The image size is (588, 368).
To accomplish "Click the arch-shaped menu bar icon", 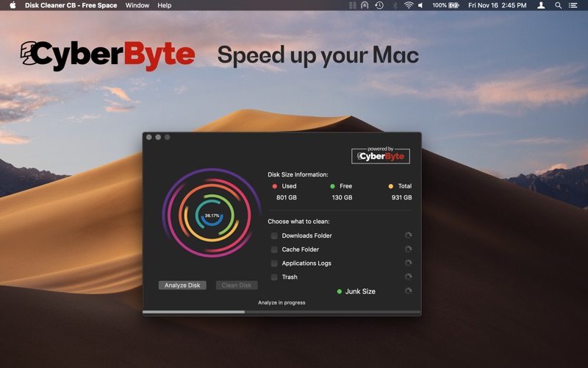I will pyautogui.click(x=365, y=5).
